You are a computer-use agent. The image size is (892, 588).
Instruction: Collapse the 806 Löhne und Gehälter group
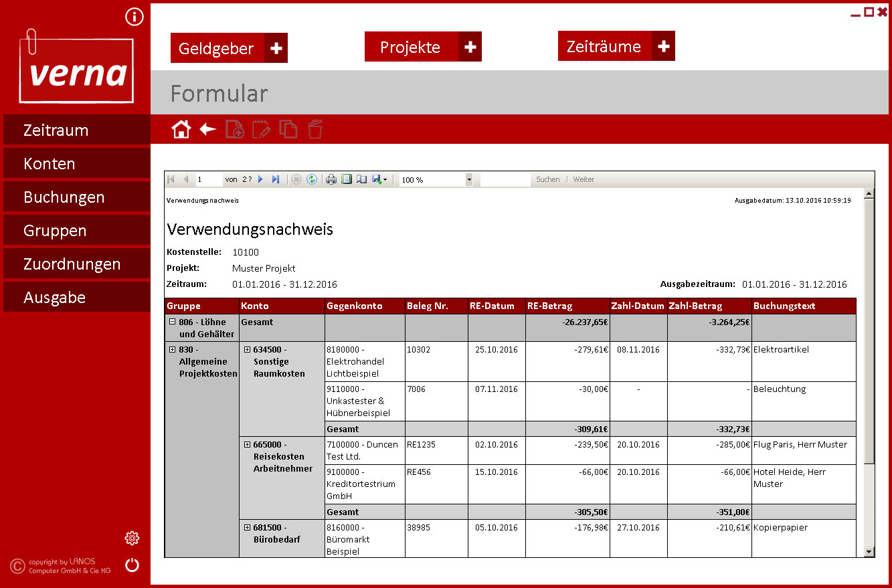[172, 322]
